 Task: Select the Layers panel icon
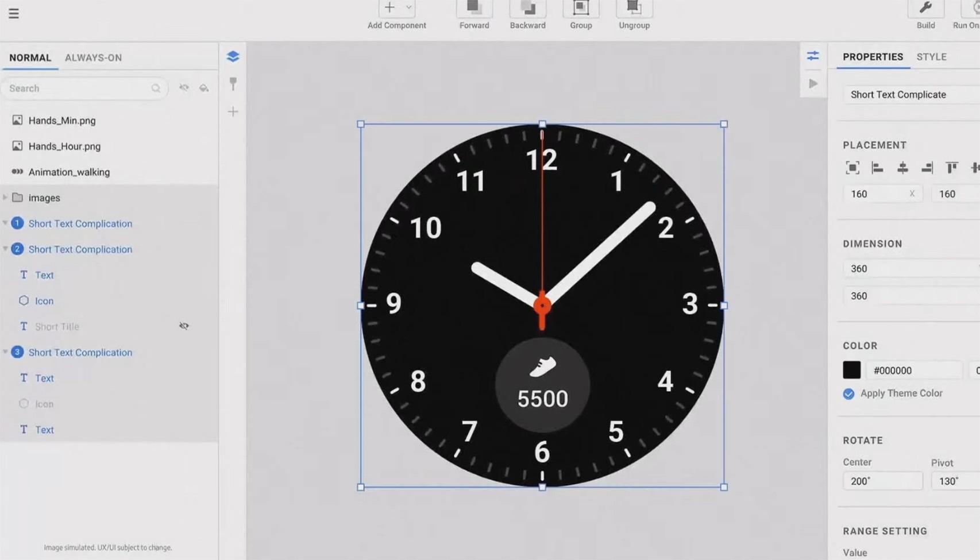click(x=233, y=56)
